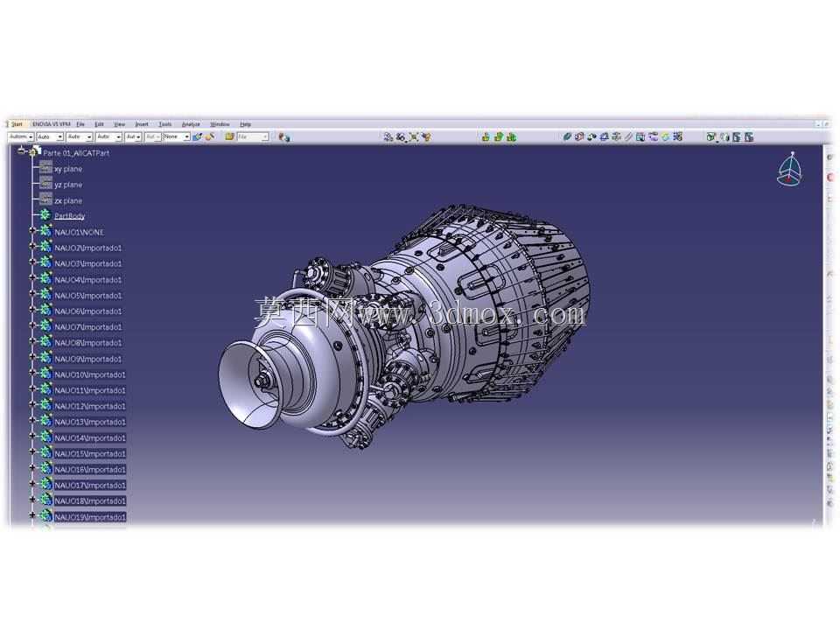Click the icon right of the filter box
This screenshot has height=630, width=840.
[283, 137]
